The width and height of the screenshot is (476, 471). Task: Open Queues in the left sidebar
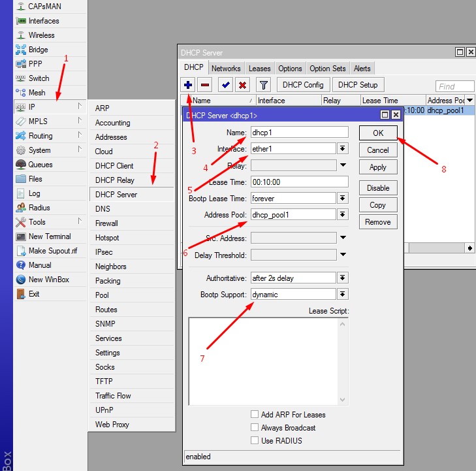click(40, 165)
